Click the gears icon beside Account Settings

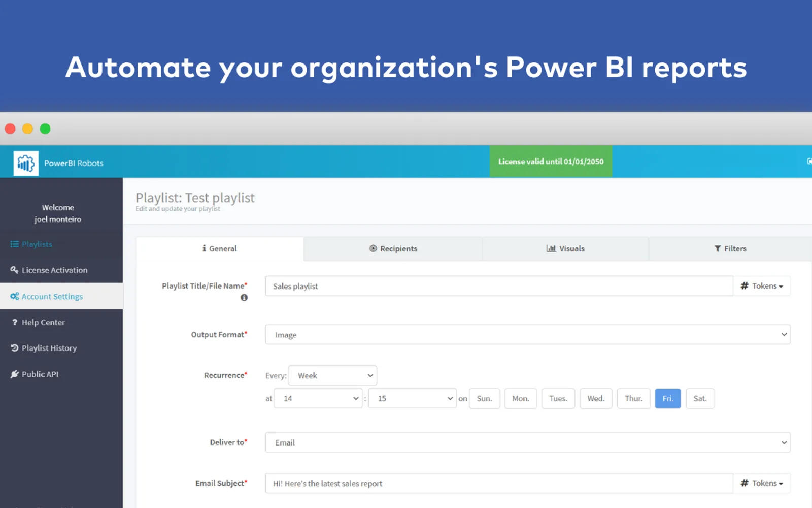(15, 296)
